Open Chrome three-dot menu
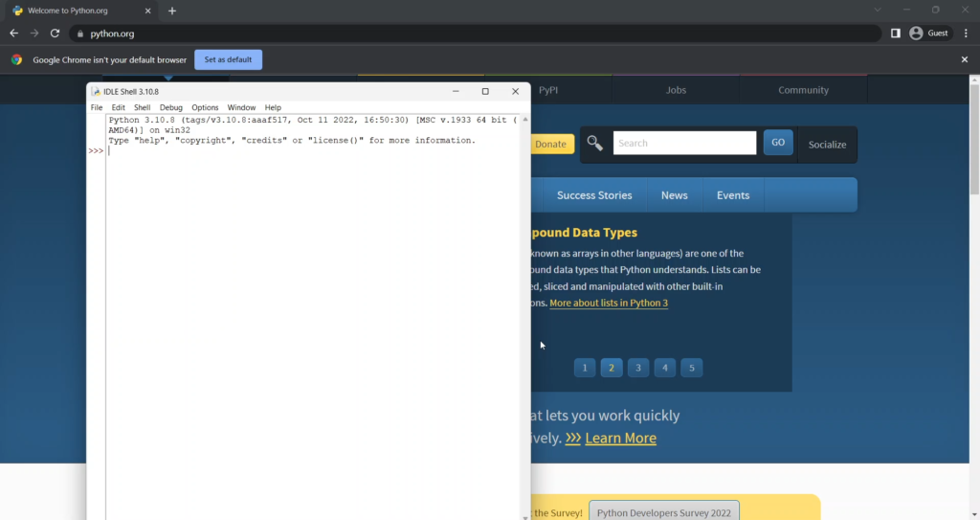This screenshot has height=520, width=980. (966, 34)
